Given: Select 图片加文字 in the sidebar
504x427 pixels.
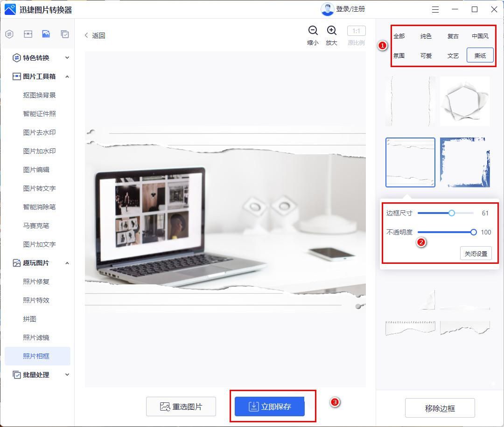Looking at the screenshot, I should [x=39, y=244].
